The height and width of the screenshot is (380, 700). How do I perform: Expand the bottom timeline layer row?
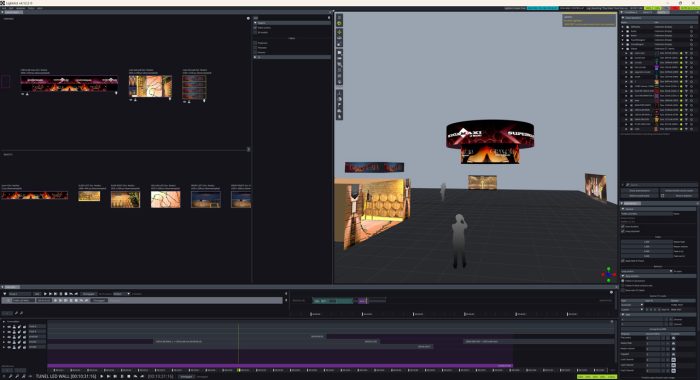click(x=4, y=347)
